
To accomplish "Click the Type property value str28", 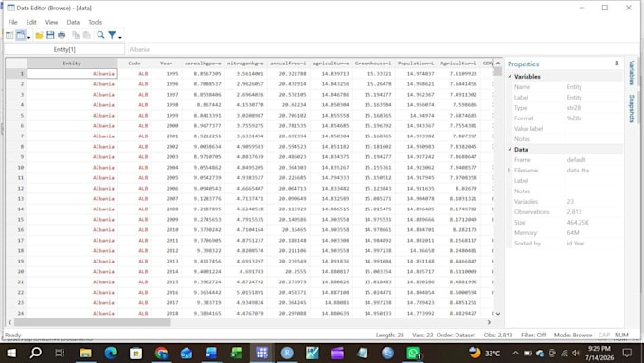I will pos(574,108).
